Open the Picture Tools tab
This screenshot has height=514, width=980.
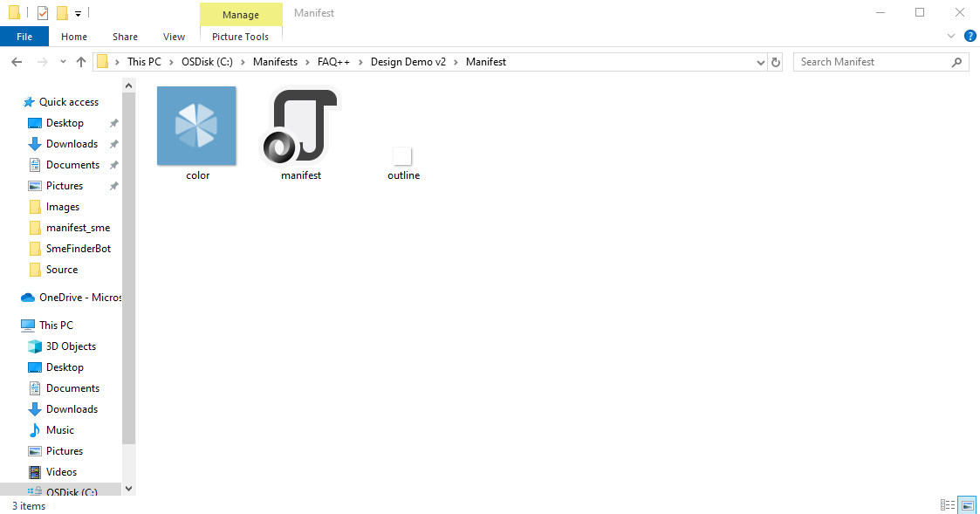(x=240, y=37)
